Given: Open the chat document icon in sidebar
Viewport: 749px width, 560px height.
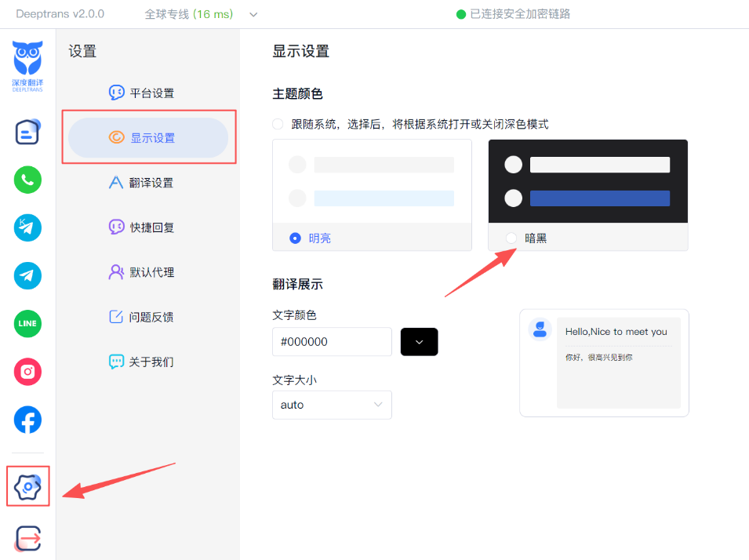Looking at the screenshot, I should [27, 132].
